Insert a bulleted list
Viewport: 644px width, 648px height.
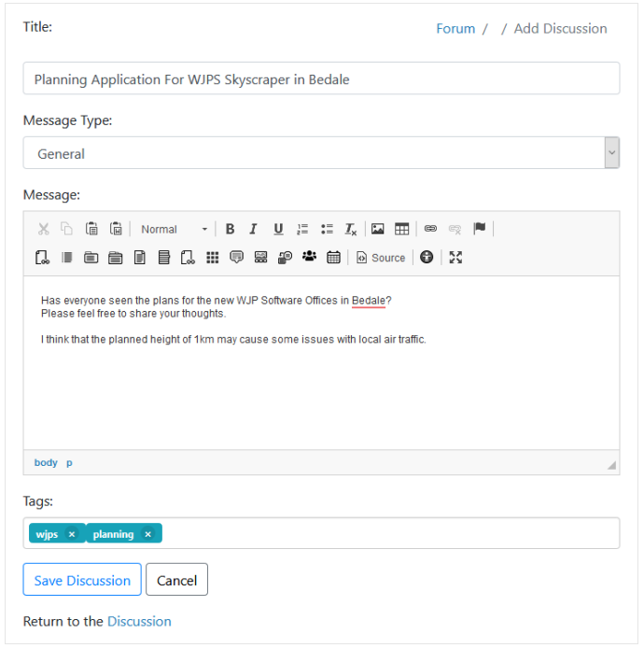click(327, 229)
